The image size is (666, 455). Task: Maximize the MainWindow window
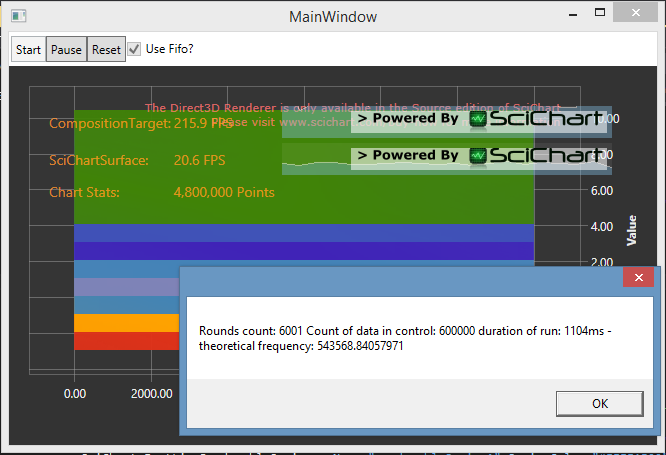pyautogui.click(x=600, y=13)
